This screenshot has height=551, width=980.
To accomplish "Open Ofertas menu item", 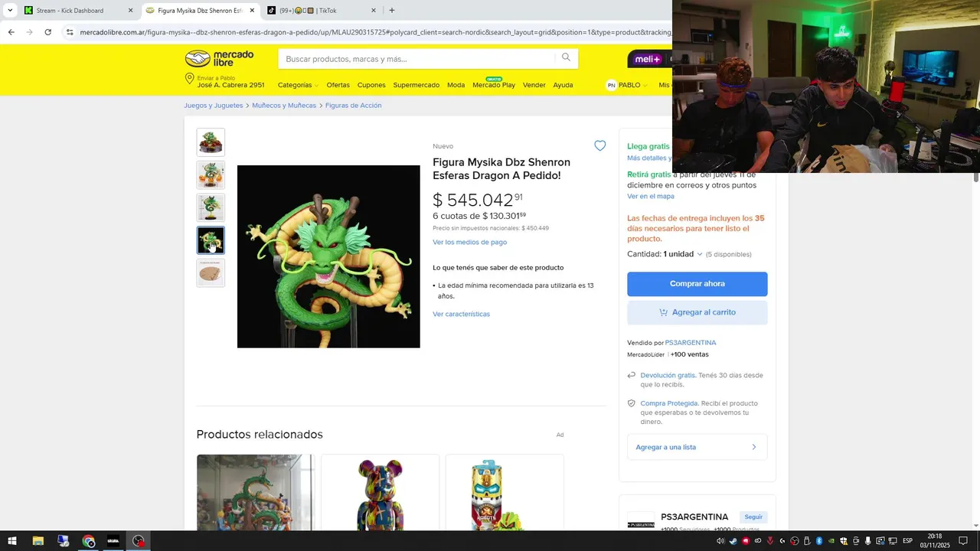I will (338, 85).
